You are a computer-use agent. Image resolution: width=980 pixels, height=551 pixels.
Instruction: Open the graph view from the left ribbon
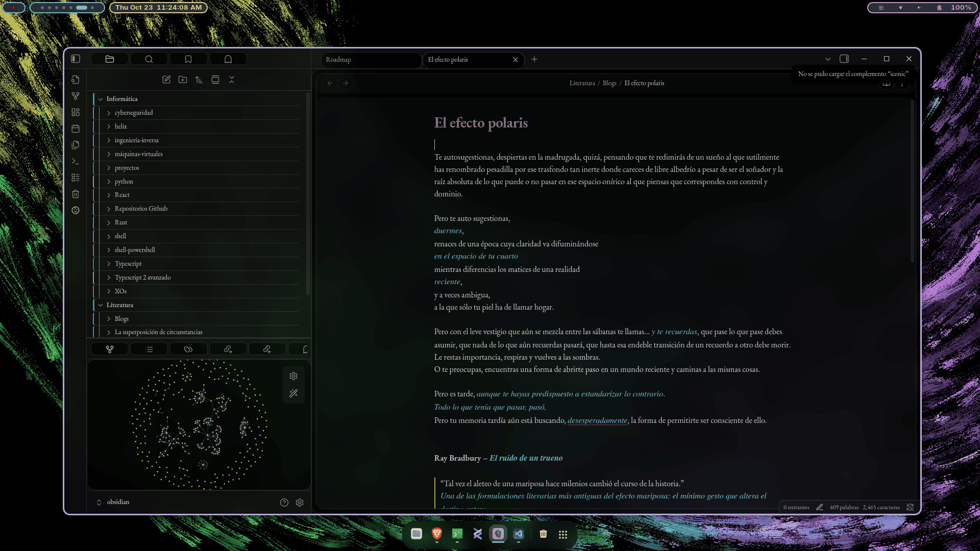[76, 95]
